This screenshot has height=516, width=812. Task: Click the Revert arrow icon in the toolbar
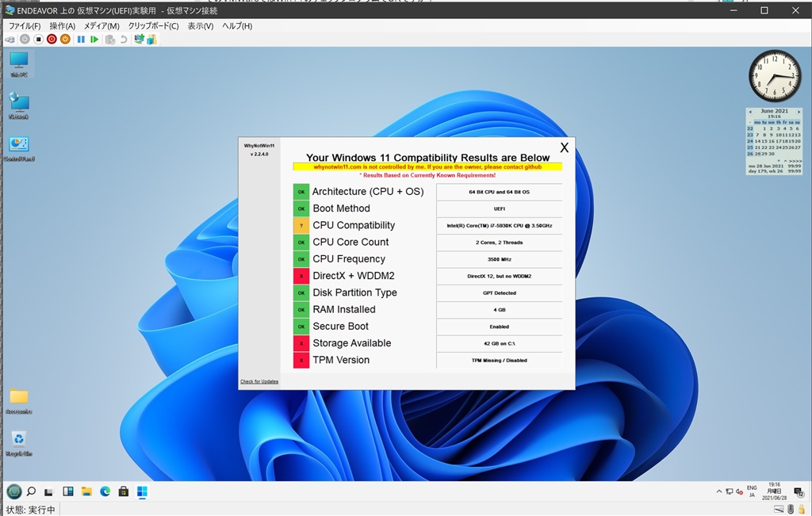point(123,40)
